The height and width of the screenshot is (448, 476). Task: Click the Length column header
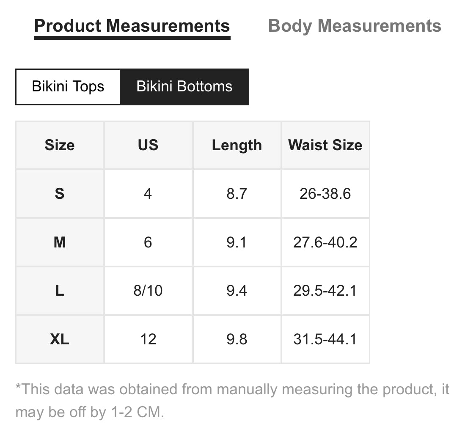click(237, 145)
